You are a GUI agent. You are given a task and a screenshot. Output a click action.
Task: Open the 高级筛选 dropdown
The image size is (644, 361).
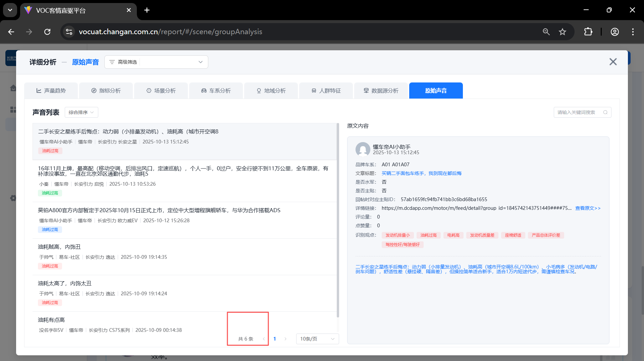pyautogui.click(x=156, y=62)
